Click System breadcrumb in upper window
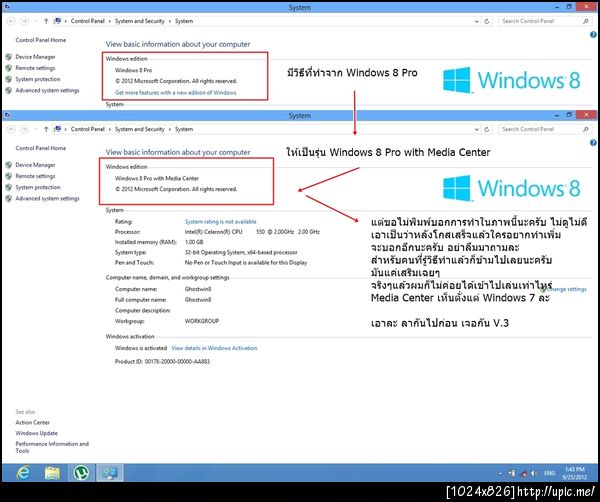 (184, 21)
